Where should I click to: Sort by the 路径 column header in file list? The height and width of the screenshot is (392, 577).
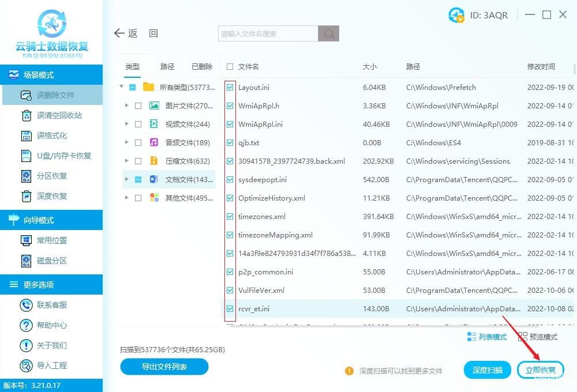[413, 66]
